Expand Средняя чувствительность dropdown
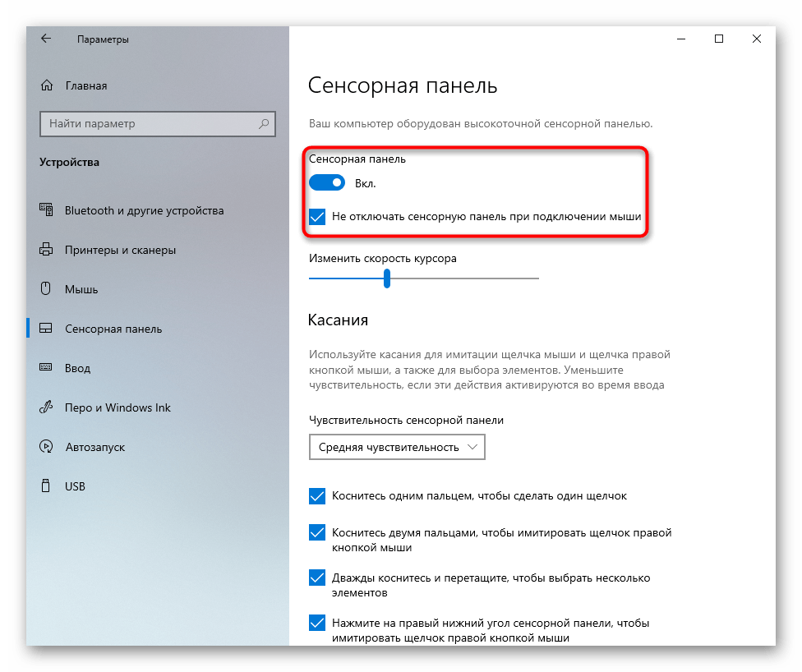The image size is (802, 672). 397,447
